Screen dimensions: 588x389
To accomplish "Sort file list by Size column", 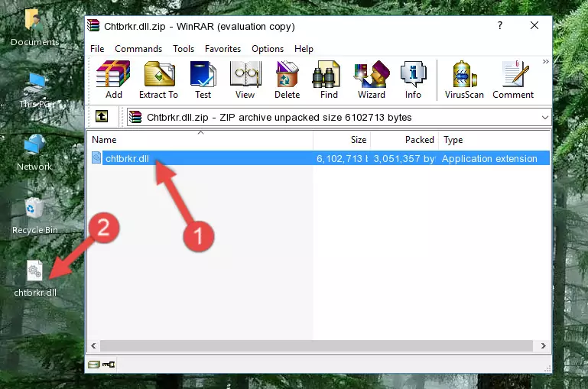I will tap(342, 140).
